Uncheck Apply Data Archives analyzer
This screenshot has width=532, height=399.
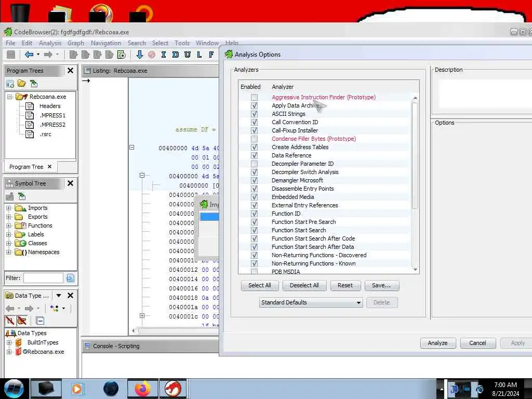click(254, 105)
